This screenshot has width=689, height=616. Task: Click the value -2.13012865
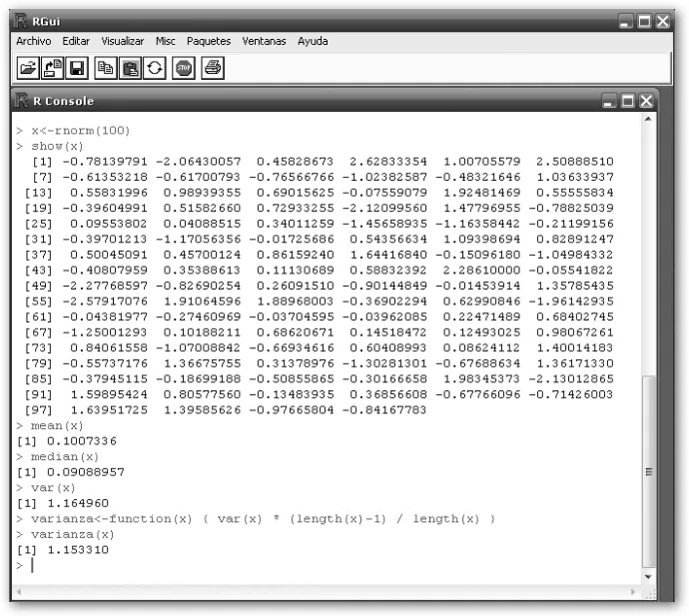click(571, 379)
